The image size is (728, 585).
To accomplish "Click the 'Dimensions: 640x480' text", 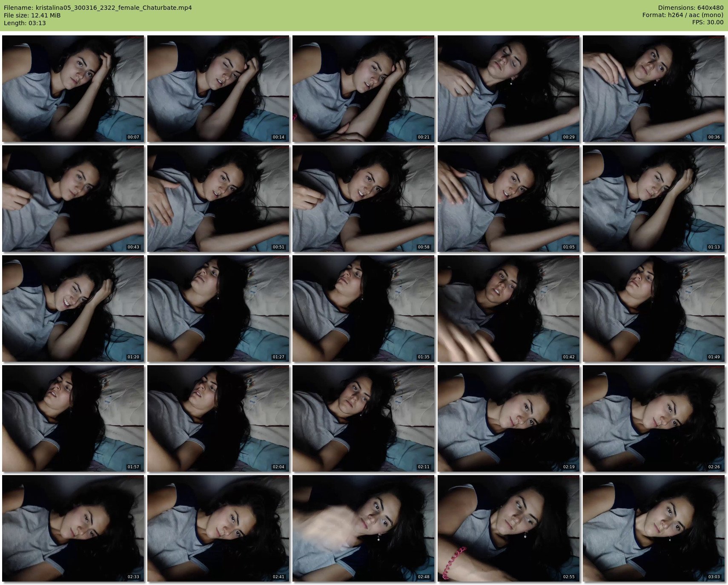I will pos(691,8).
